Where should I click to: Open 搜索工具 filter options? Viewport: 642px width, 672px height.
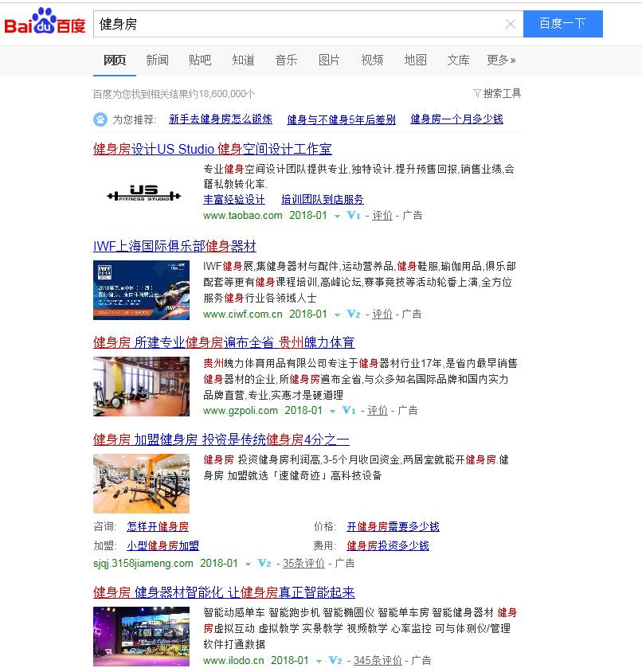pyautogui.click(x=497, y=93)
